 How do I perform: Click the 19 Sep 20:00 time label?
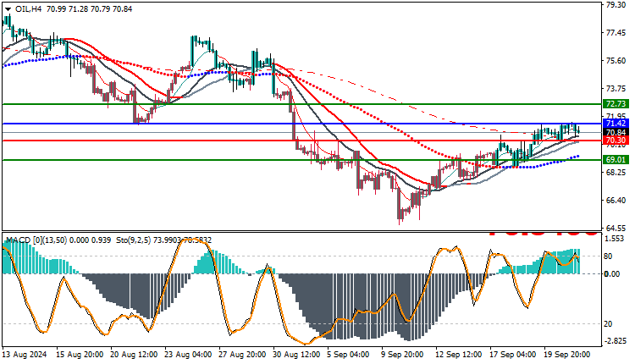pyautogui.click(x=567, y=355)
